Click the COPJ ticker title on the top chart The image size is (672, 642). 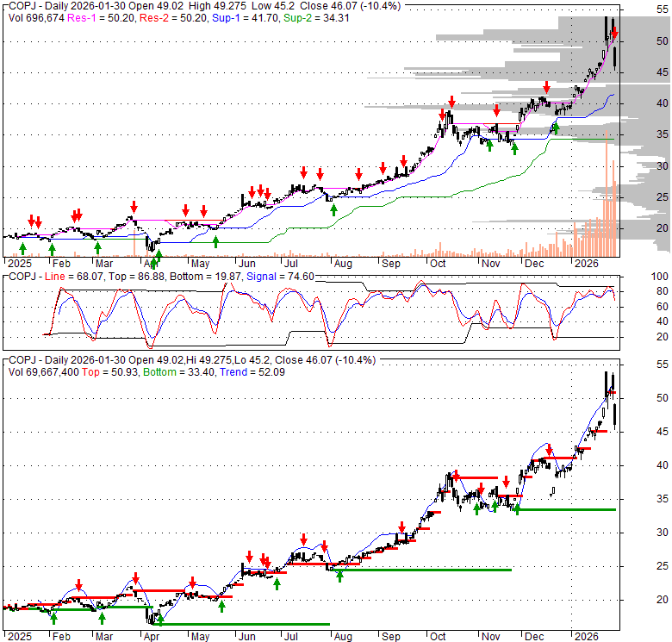pyautogui.click(x=22, y=4)
